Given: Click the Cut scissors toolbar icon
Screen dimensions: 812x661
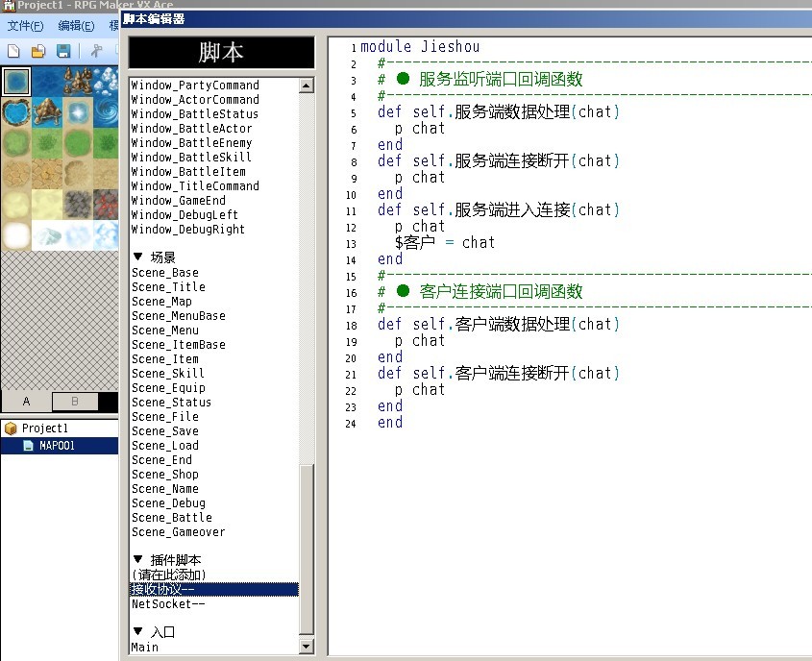Looking at the screenshot, I should point(96,51).
